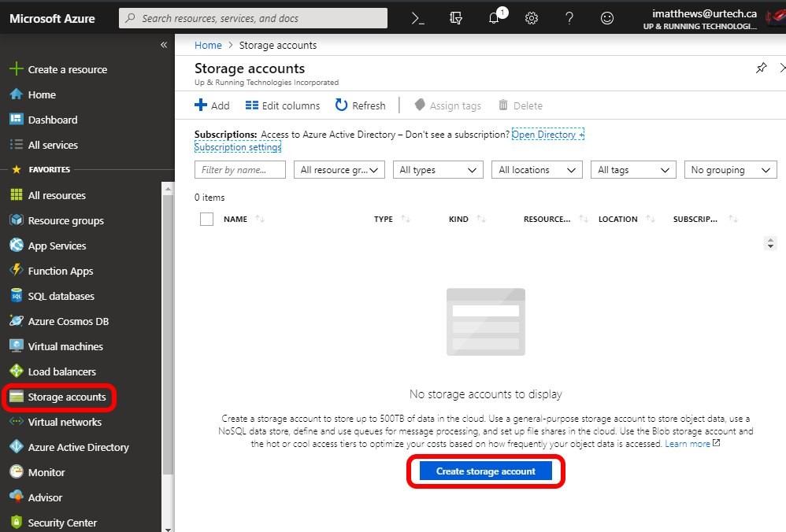786x532 pixels.
Task: Click the Create storage account button
Action: click(485, 471)
